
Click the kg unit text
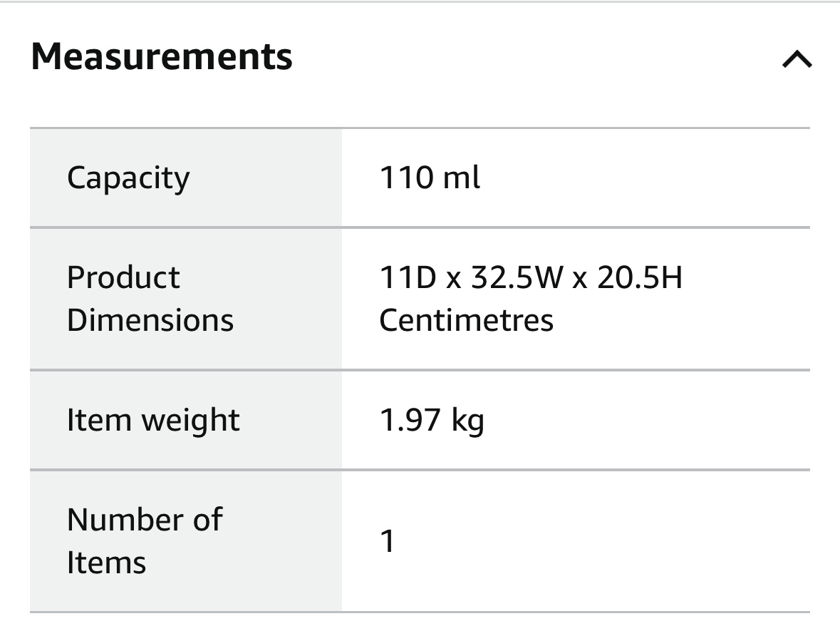(x=467, y=421)
